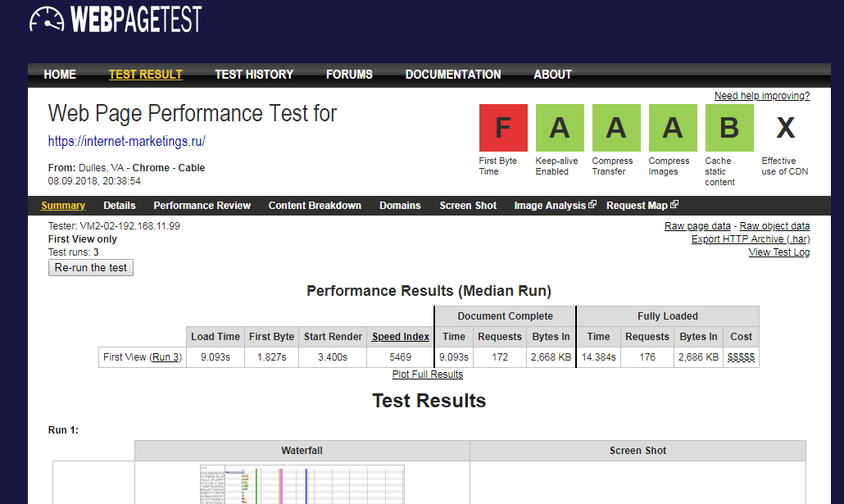Open the FORUMS page
Screen dimensions: 844x504
(x=349, y=75)
